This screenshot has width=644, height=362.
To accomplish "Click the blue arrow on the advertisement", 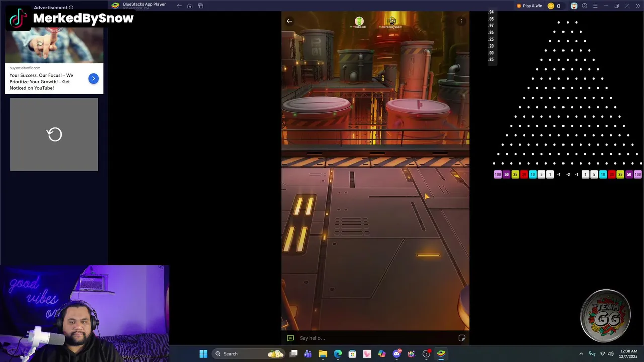I will point(93,78).
